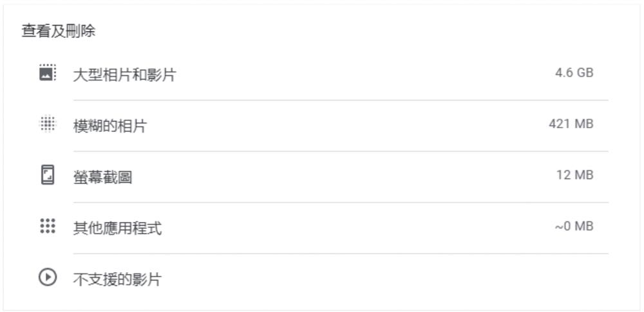Open the 螢幕截圖 label
The width and height of the screenshot is (644, 312).
103,178
